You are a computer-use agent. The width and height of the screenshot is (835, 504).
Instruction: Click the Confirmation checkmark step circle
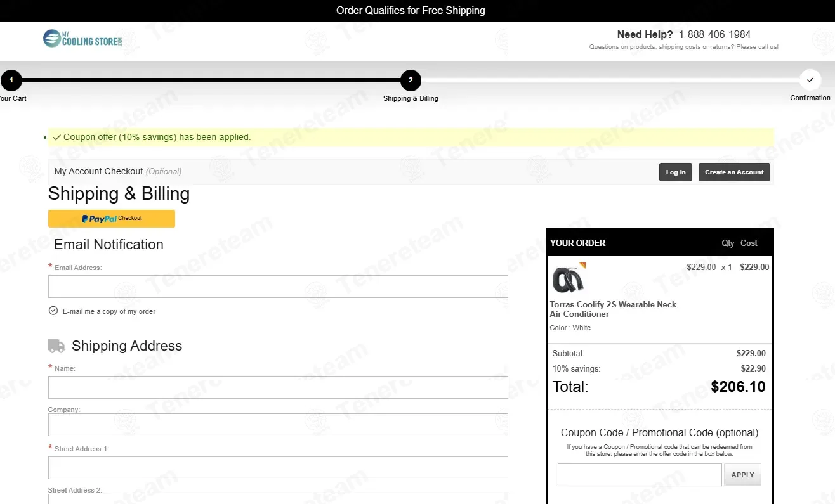click(810, 81)
